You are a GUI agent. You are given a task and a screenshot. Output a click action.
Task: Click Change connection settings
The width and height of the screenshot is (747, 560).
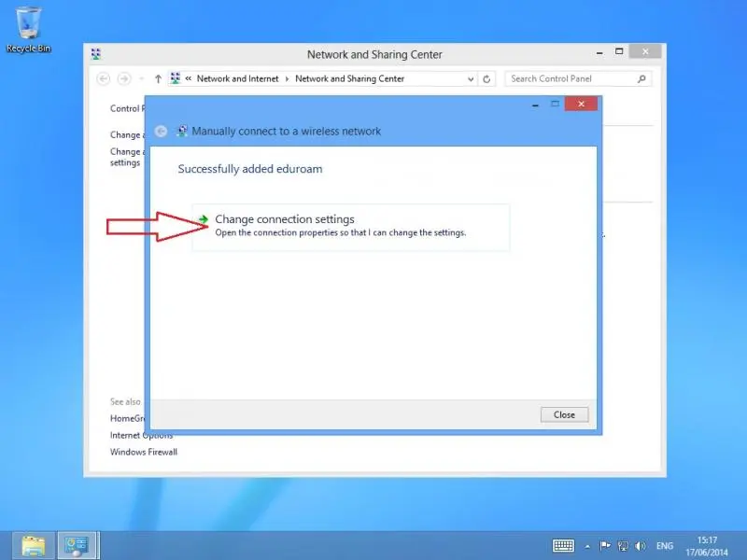[284, 219]
